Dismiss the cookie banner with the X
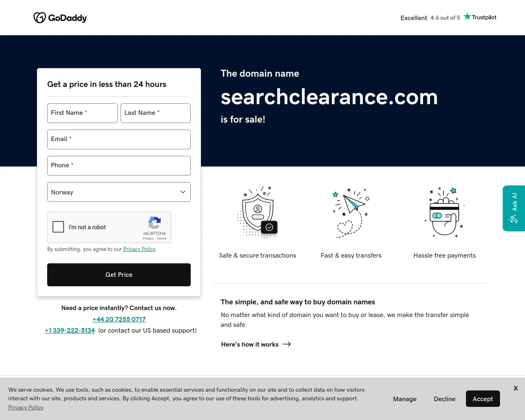525x420 pixels. 516,388
